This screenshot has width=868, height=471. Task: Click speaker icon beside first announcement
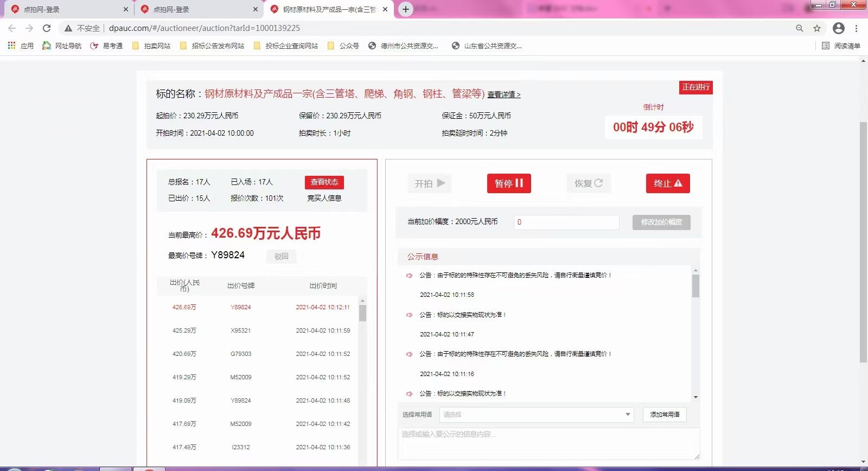[410, 276]
